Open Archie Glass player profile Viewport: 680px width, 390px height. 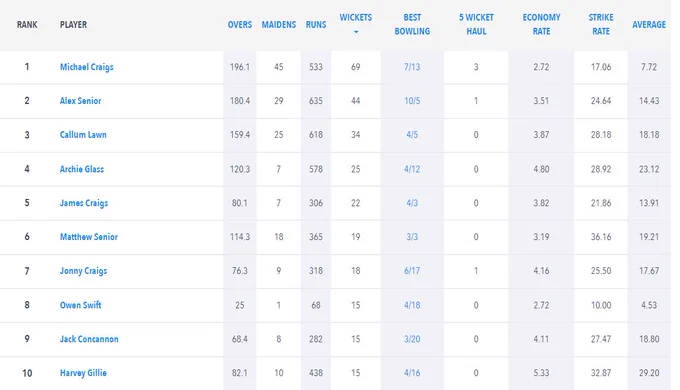point(82,169)
